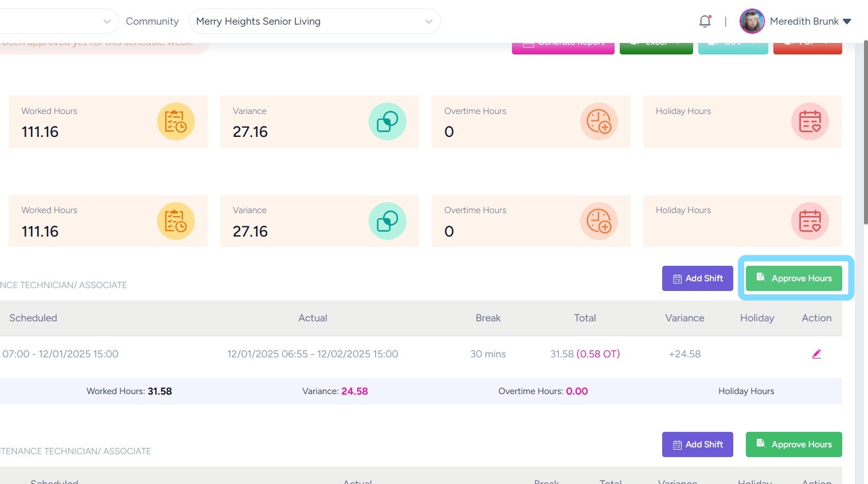Click the pink edit pencil icon in Action column
The height and width of the screenshot is (484, 868).
(x=816, y=354)
